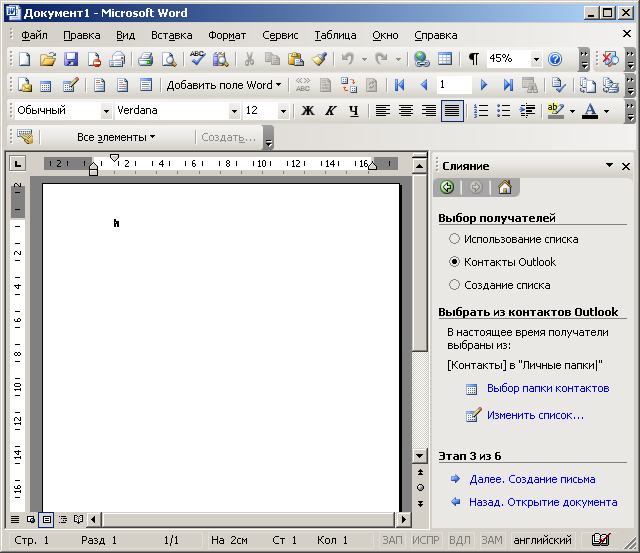Toggle ЗАП macro recording indicator
The image size is (640, 553).
392,540
